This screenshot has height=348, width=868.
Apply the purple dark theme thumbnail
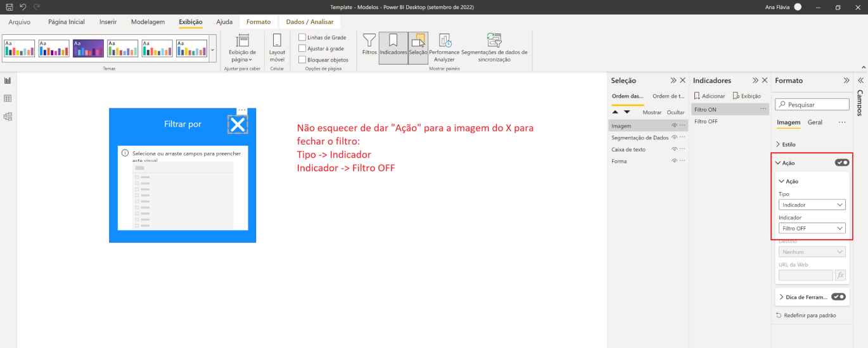88,49
